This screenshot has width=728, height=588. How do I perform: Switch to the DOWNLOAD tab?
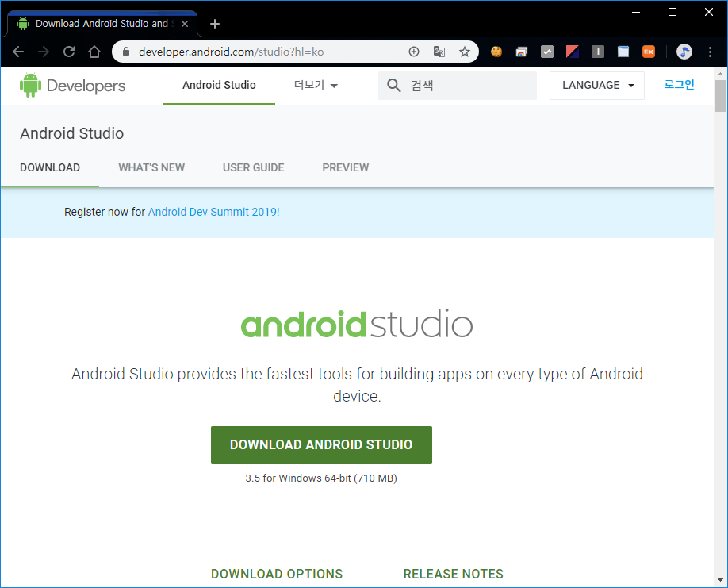50,167
